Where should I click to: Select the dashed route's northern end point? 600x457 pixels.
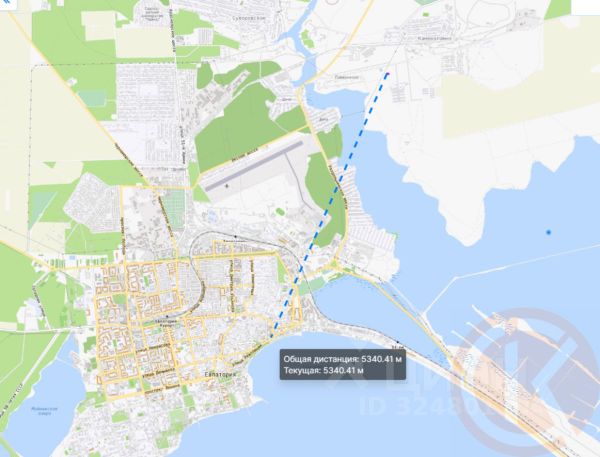point(387,73)
